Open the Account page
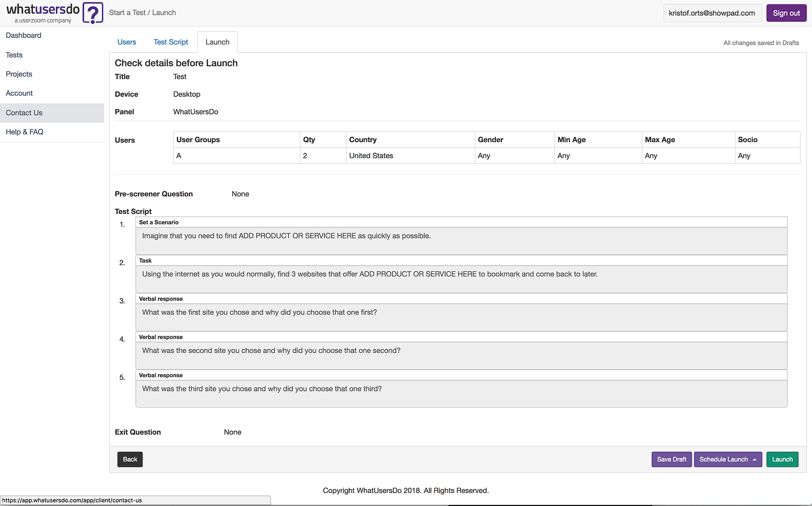The width and height of the screenshot is (812, 506). [x=19, y=93]
